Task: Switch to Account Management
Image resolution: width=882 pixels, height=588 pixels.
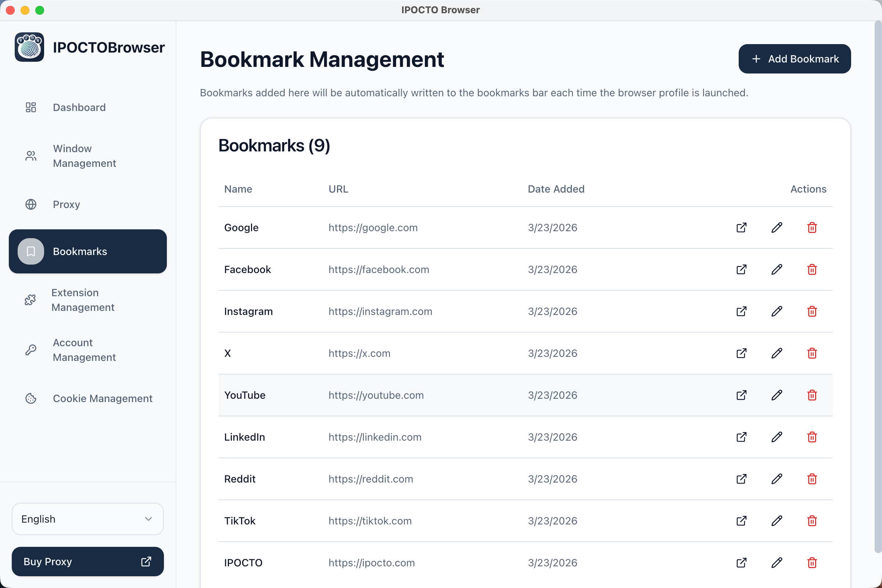Action: [x=88, y=350]
